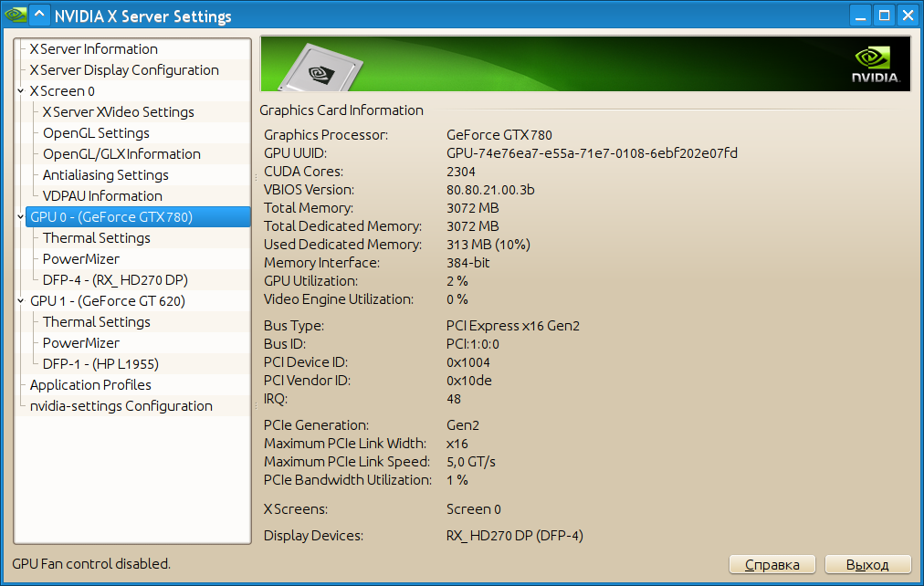Click the GeForce GTX 780 processor value
Viewport: 924px width, 586px height.
tap(499, 135)
